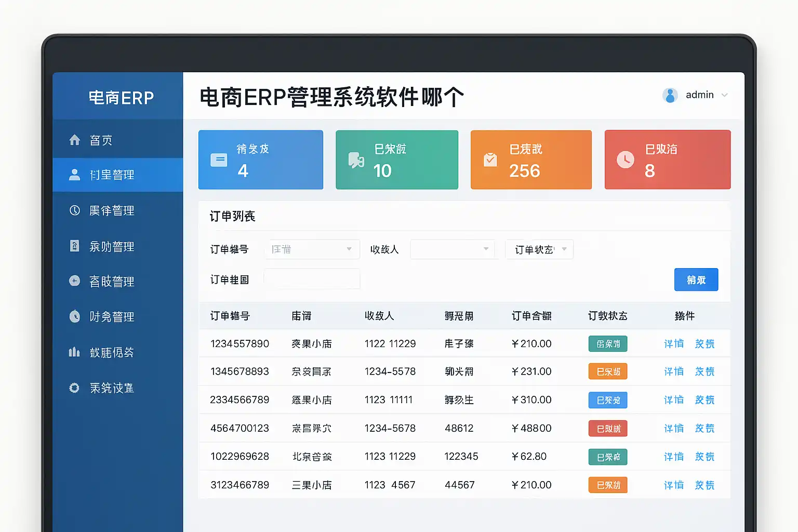Click the empty input field below order number filter
The height and width of the screenshot is (532, 798).
tap(312, 280)
